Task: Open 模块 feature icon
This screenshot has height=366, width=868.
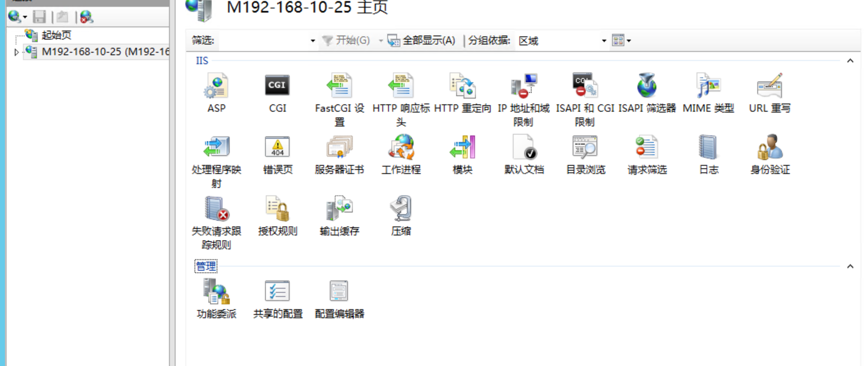Action: click(463, 147)
